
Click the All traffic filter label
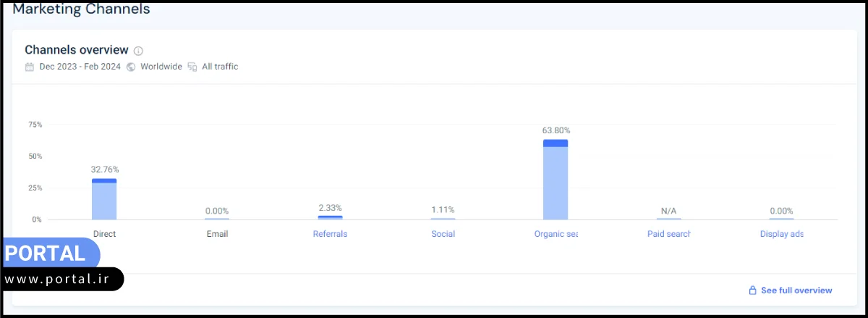coord(220,67)
